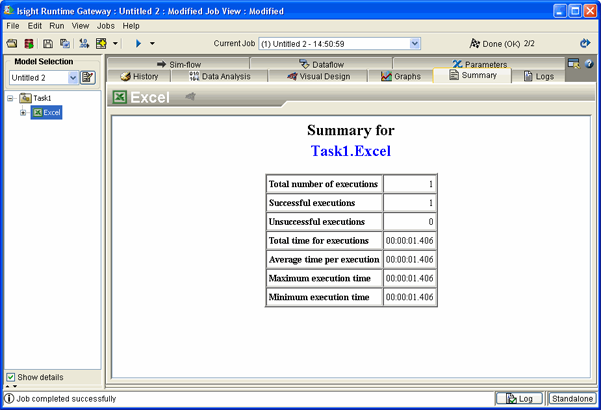Collapse the Task1 tree node
Viewport: 601px width, 410px height.
tap(11, 98)
